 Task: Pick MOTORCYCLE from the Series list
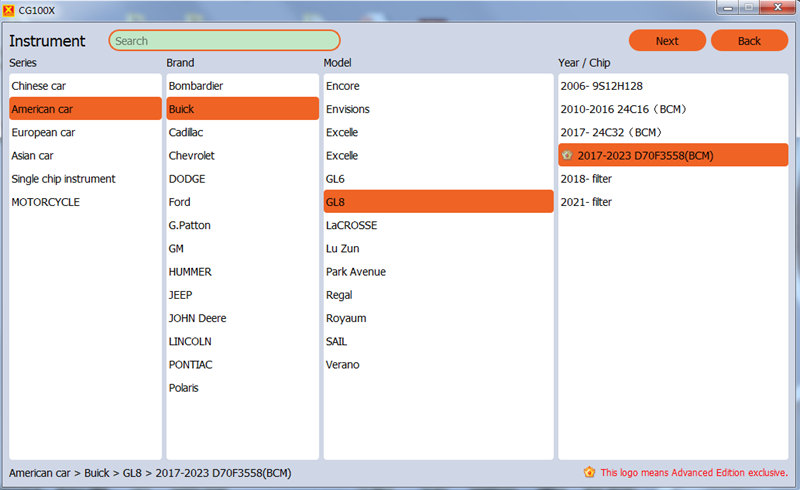coord(46,202)
